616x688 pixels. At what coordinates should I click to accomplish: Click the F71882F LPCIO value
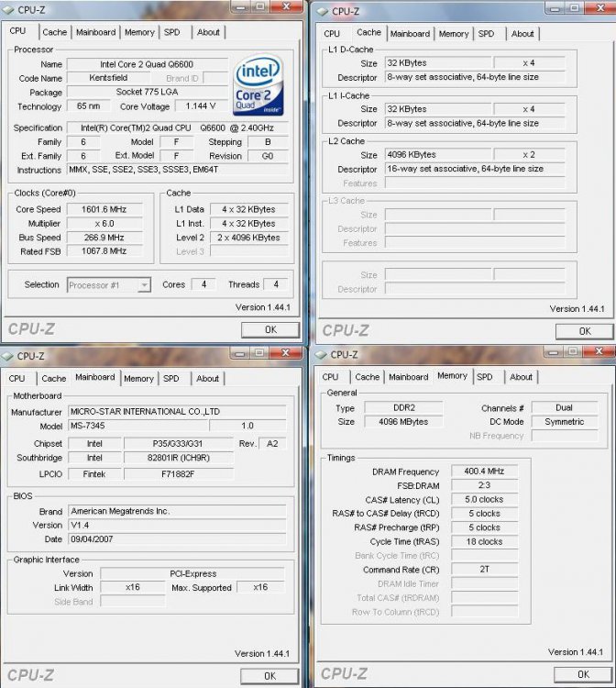click(179, 474)
